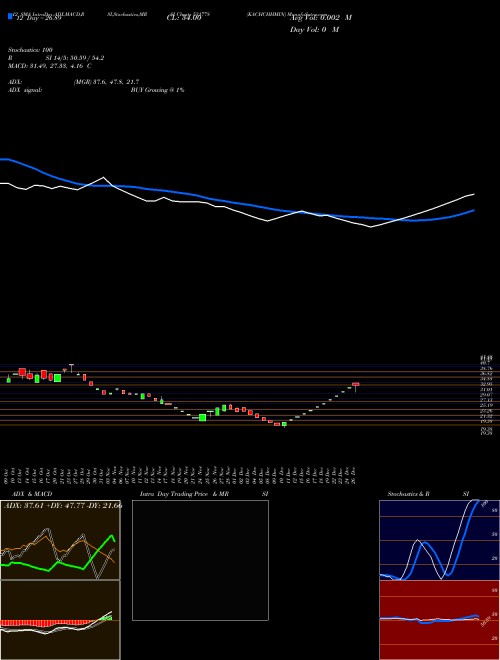
Task: Click the 'CL: 34.00' closing value
Action: click(184, 18)
